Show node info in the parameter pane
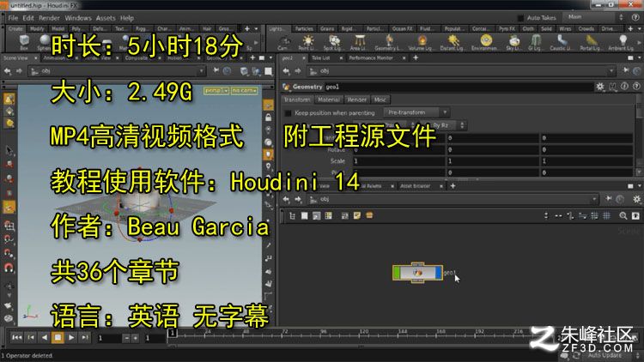644x362 pixels. pyautogui.click(x=624, y=86)
